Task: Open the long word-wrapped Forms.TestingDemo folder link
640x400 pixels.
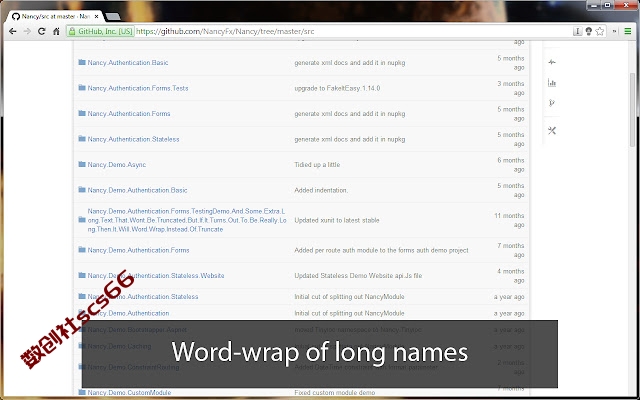Action: (187, 220)
